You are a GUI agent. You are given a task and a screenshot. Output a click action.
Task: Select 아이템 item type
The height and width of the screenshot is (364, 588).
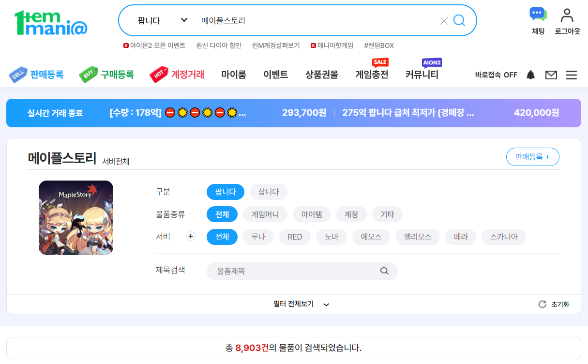[x=312, y=214]
